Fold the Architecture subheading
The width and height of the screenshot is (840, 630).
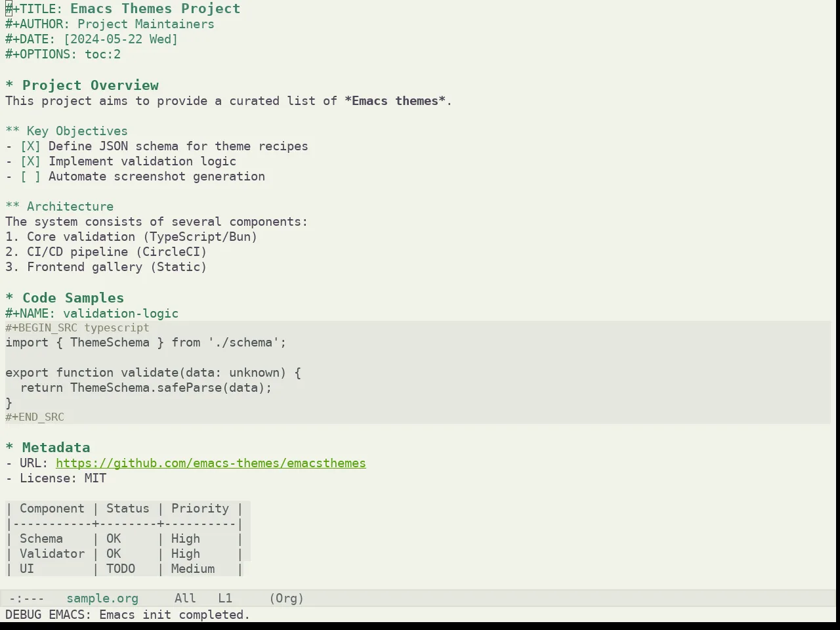59,207
